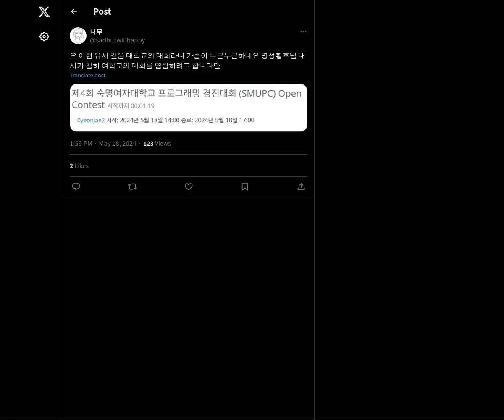
Task: Show who gave the 2 Likes
Action: coord(79,166)
